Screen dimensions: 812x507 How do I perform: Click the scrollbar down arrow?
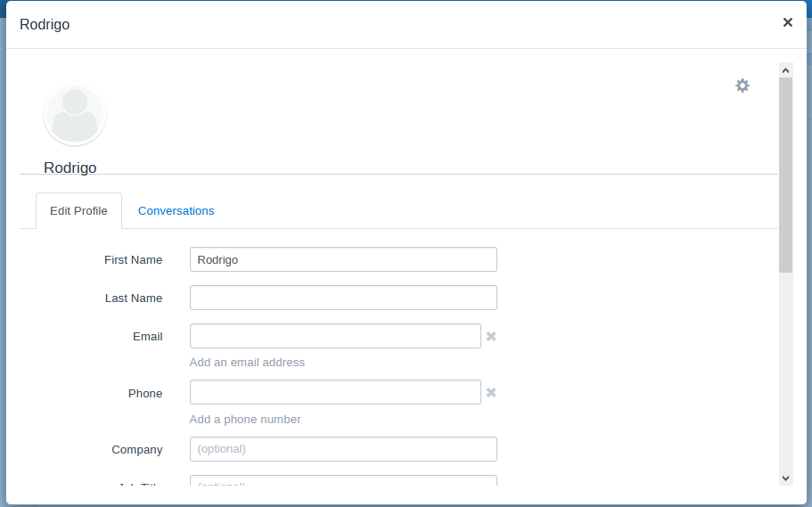click(785, 478)
